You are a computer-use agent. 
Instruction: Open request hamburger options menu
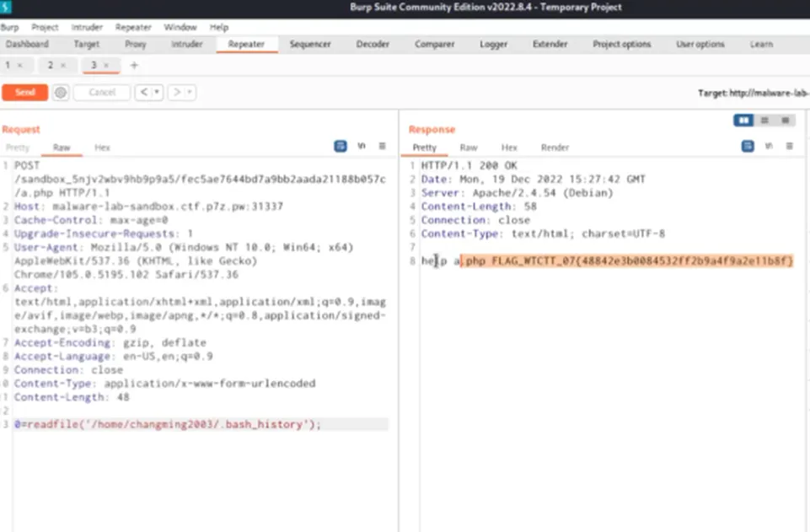click(x=383, y=146)
